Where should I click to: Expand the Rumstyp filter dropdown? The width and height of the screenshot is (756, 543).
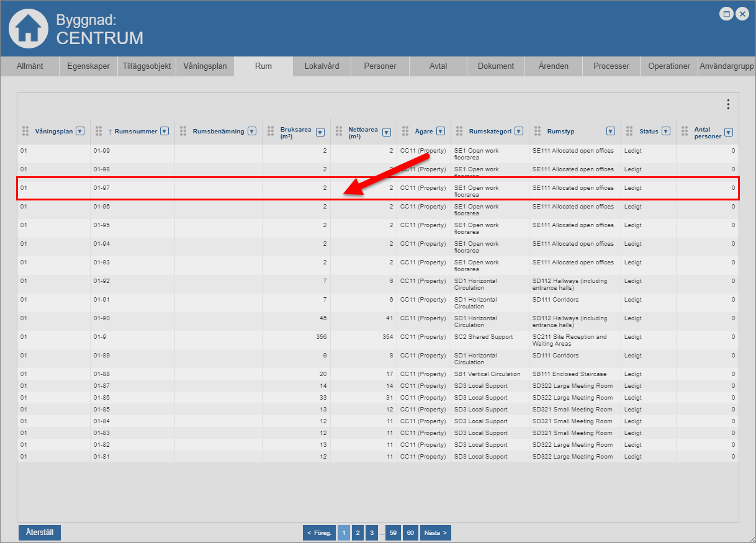pyautogui.click(x=611, y=131)
